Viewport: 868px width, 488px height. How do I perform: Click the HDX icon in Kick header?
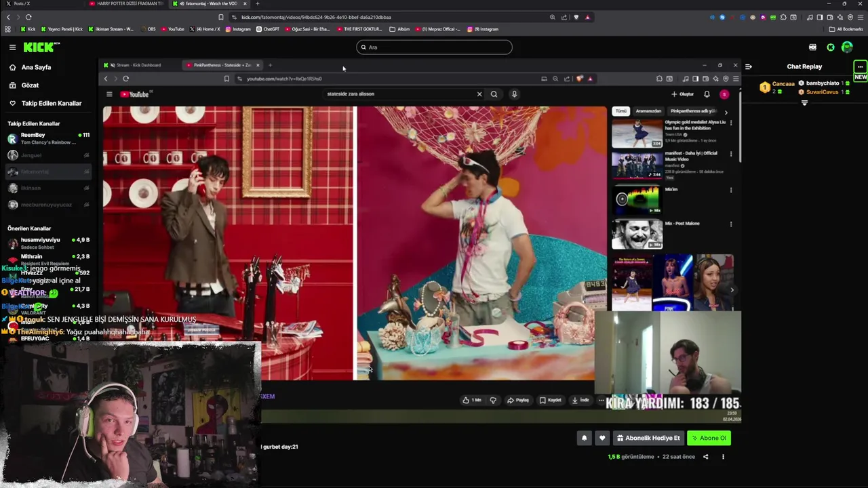tap(812, 47)
